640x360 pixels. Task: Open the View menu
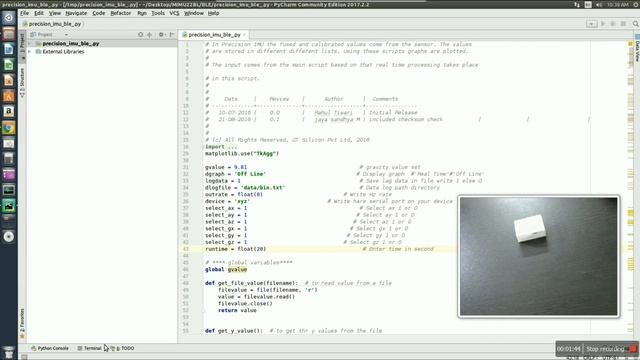pyautogui.click(x=55, y=13)
